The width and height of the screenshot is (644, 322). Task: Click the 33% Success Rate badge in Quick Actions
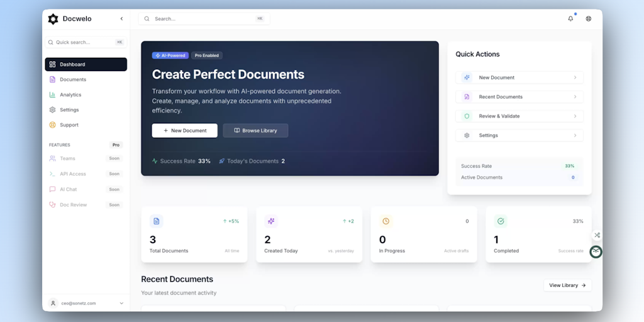tap(570, 166)
